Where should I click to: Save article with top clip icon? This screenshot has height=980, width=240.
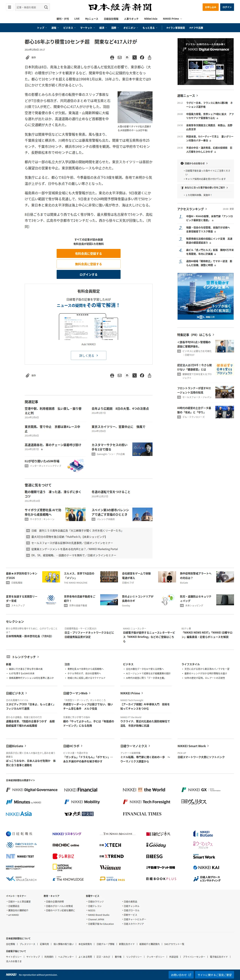[x=27, y=57]
